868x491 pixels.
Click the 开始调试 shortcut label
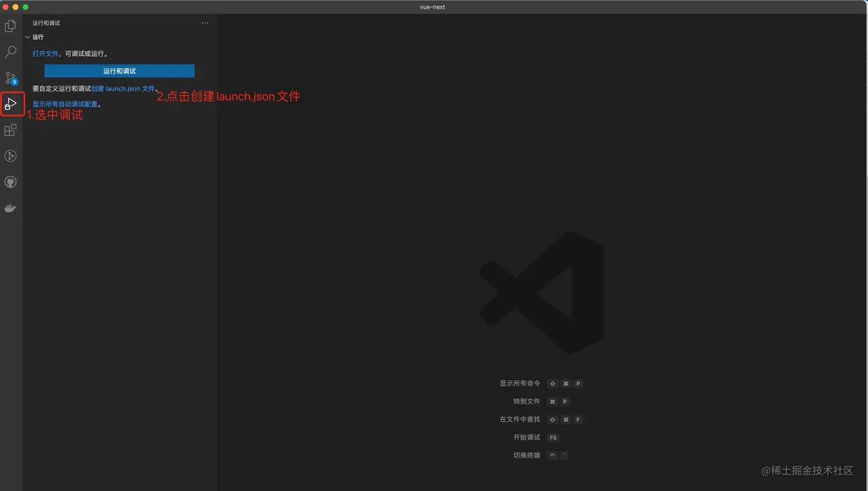[526, 437]
